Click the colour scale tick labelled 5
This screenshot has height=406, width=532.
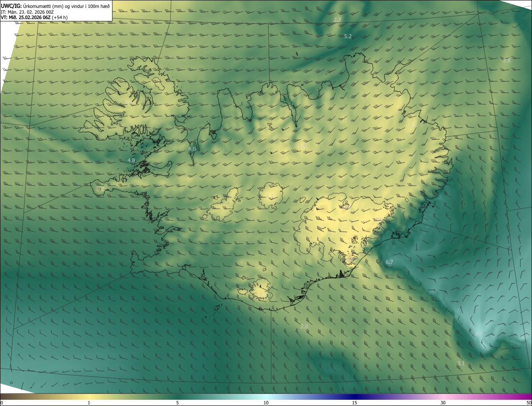pos(177,403)
